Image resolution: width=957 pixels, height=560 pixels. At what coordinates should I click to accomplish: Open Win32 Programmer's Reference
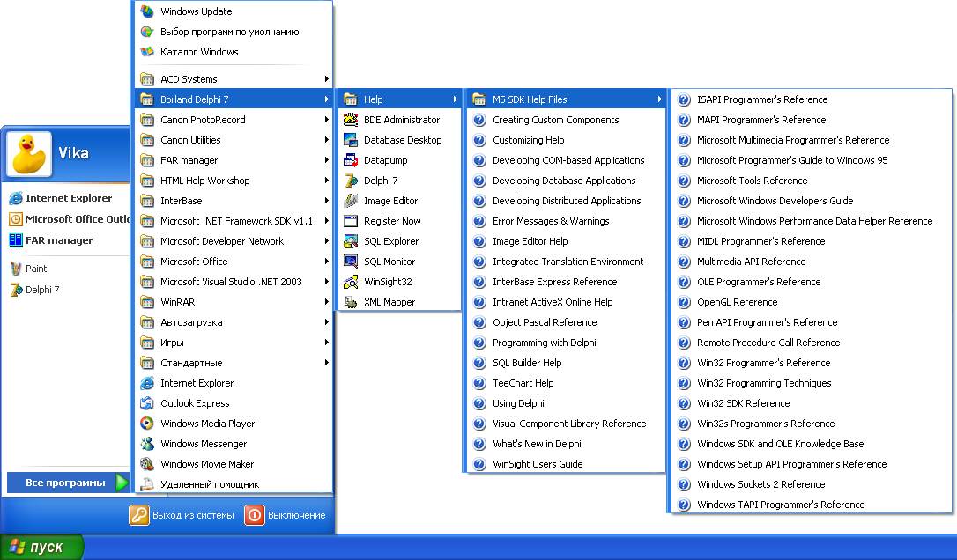pos(812,363)
